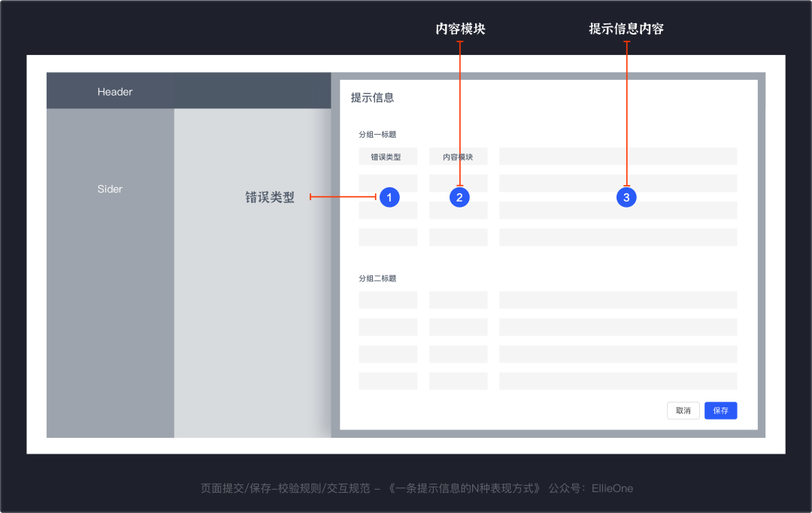
Task: Select the Sider label in sidebar
Action: (110, 189)
